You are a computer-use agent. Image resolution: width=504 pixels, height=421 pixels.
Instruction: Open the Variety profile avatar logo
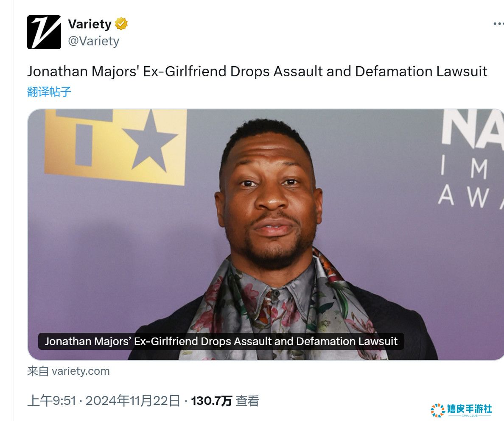(44, 32)
